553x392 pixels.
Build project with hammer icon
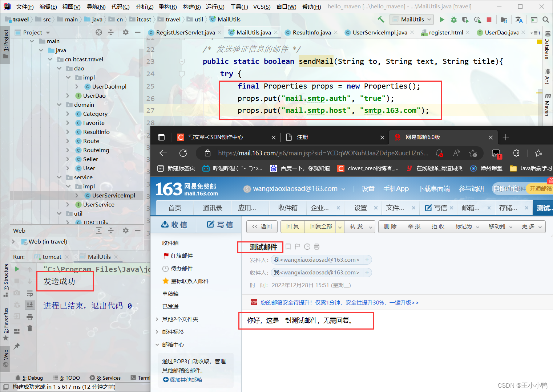pos(381,20)
